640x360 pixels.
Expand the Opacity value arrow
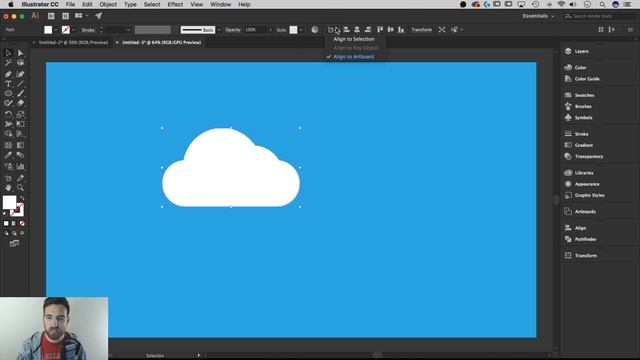270,30
